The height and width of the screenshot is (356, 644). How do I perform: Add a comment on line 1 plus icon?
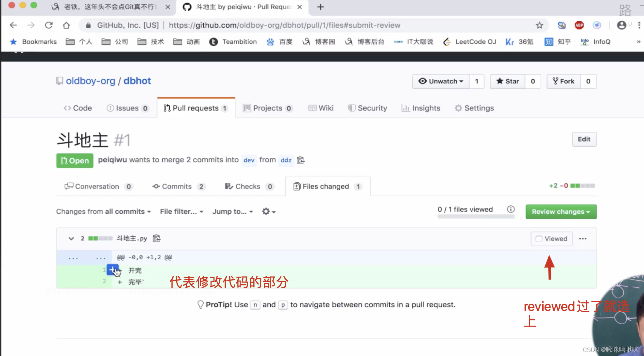point(112,270)
